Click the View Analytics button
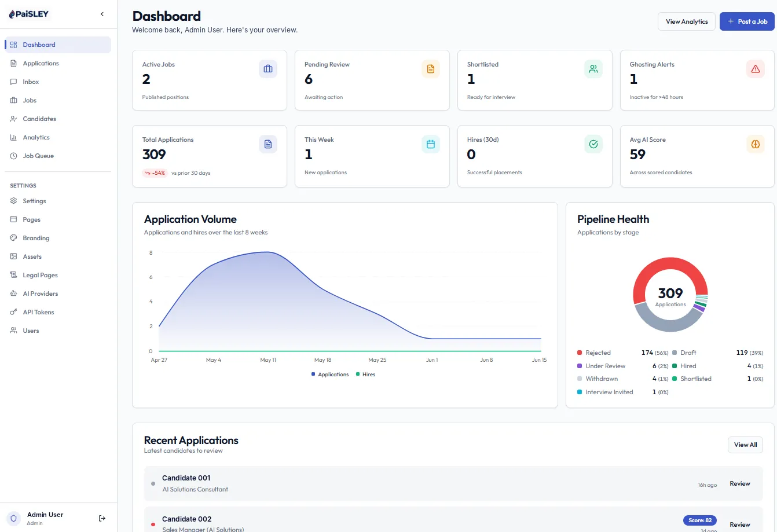 687,21
